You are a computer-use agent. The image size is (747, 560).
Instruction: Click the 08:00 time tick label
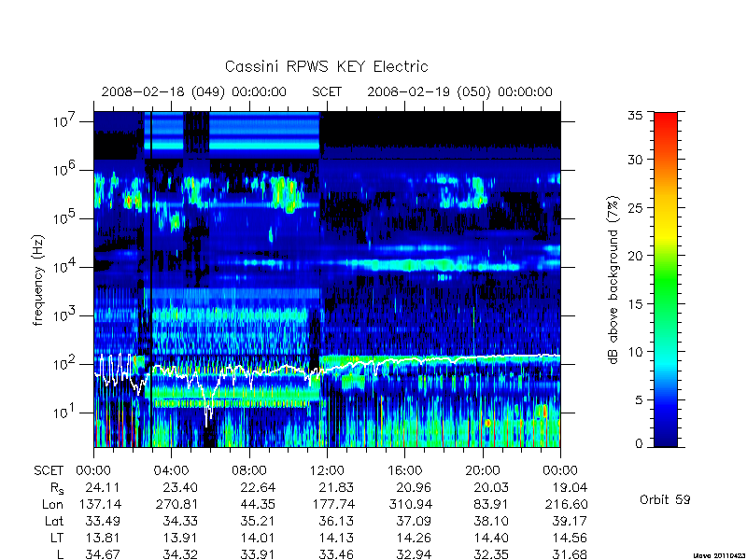[249, 470]
